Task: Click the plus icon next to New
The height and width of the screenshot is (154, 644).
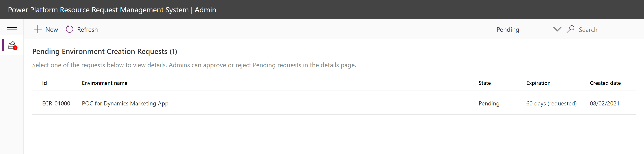Action: point(38,29)
